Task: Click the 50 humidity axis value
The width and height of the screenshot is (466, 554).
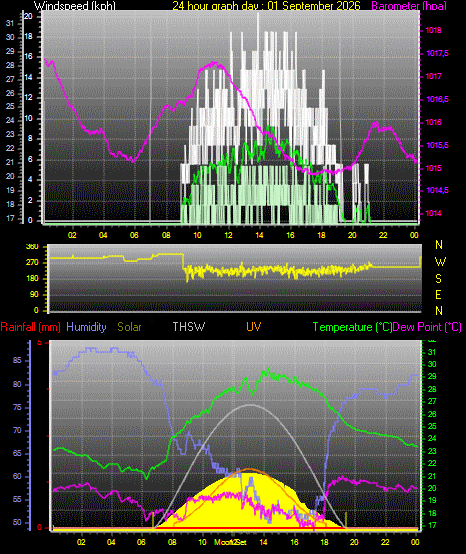Action: coord(17,522)
